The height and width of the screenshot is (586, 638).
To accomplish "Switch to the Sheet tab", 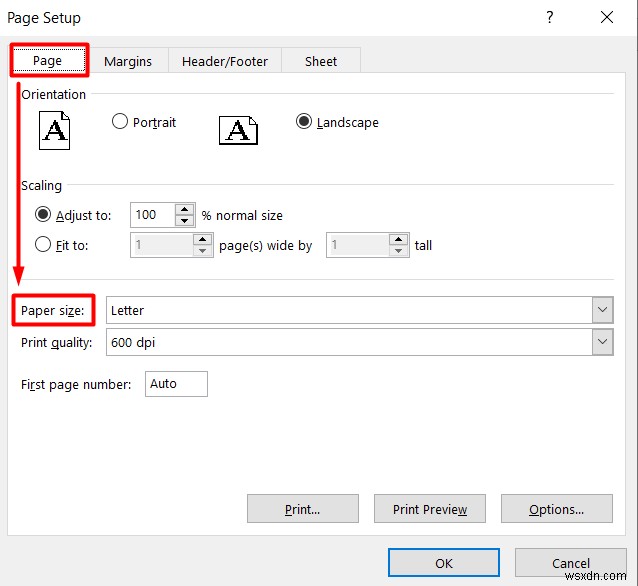I will pos(321,61).
